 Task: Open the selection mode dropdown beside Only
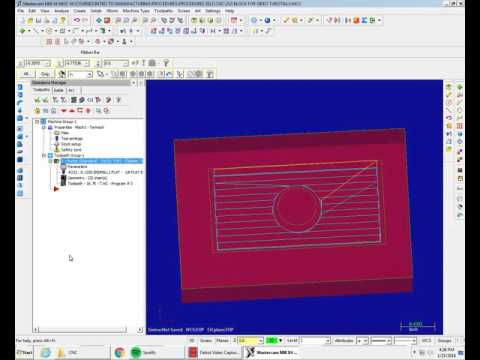90,74
